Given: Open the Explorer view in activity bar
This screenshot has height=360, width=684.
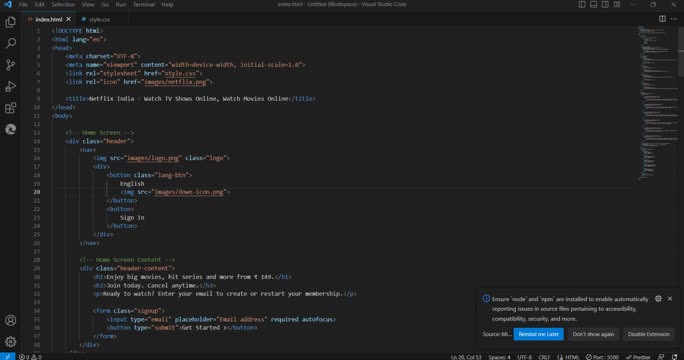Looking at the screenshot, I should [10, 22].
